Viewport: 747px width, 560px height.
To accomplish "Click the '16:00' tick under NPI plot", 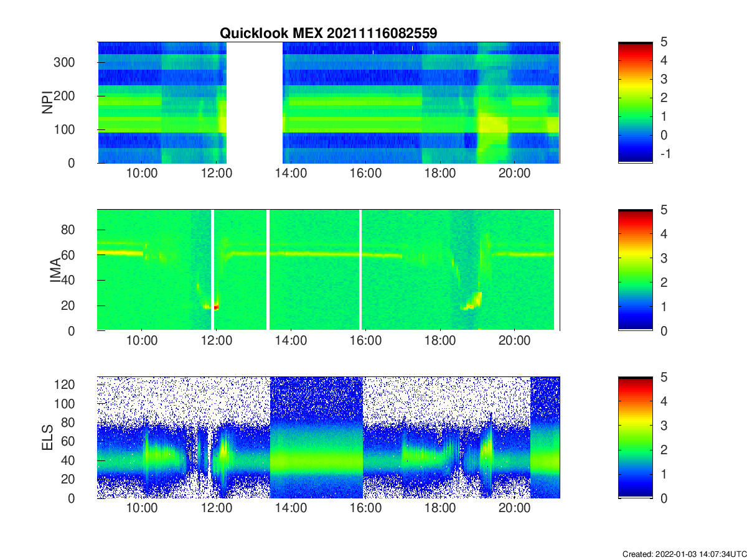I will pyautogui.click(x=365, y=174).
